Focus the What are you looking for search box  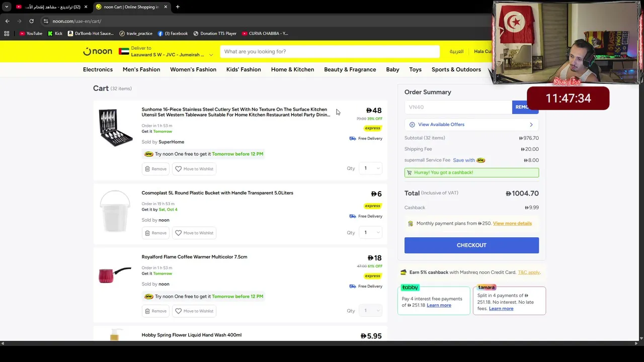coord(330,51)
